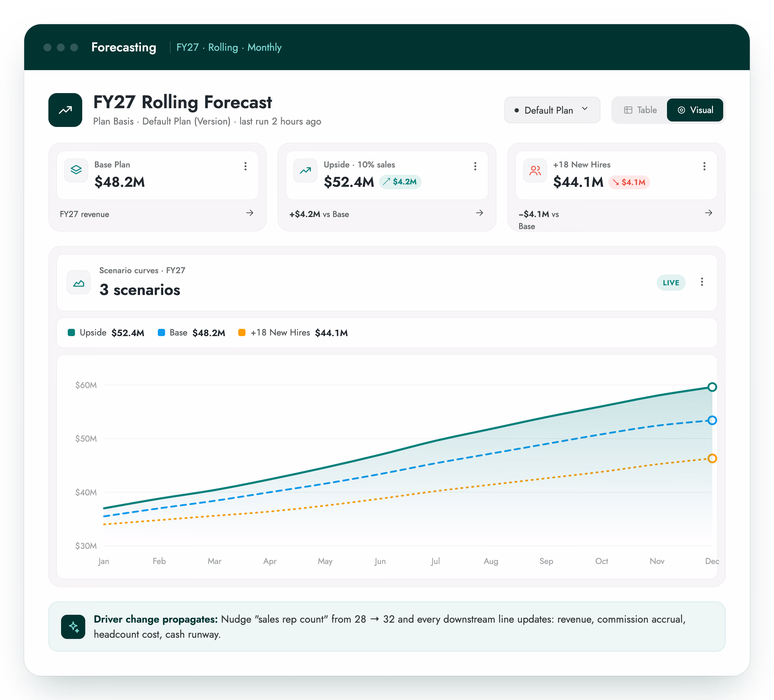This screenshot has width=774, height=700.
Task: Click the $44.1M New Hires card value
Action: (x=578, y=182)
